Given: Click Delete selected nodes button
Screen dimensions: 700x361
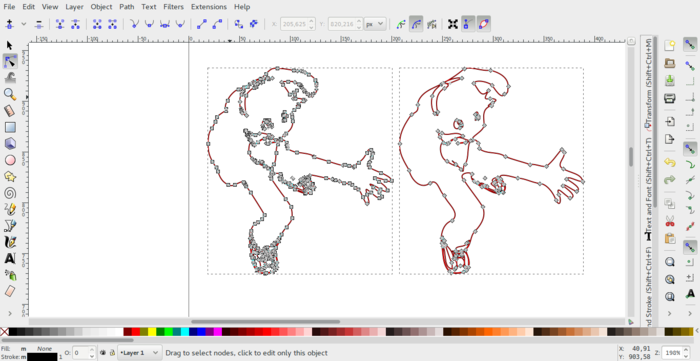Looking at the screenshot, I should click(x=39, y=24).
